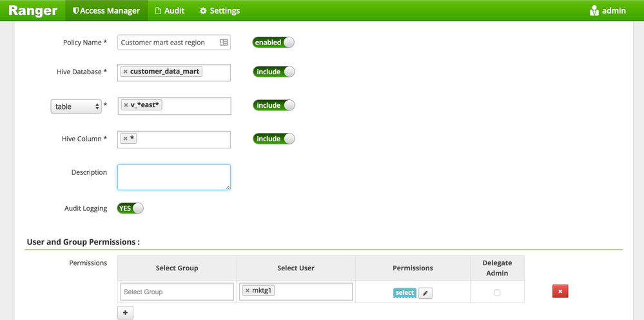Screen dimensions: 644x320
Task: Delete the mktg1 permission row with red X
Action: 560,292
